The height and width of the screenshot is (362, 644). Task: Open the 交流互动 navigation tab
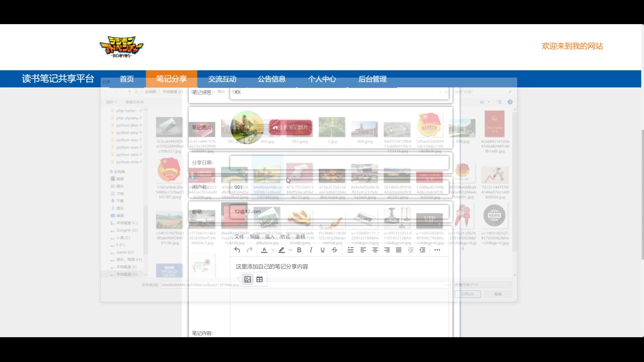(222, 79)
